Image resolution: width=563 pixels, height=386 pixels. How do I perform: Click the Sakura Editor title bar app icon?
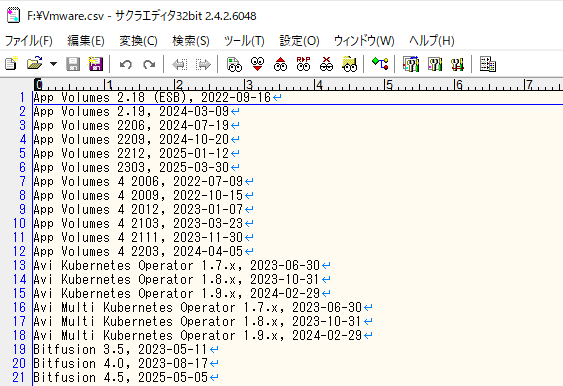coord(13,15)
